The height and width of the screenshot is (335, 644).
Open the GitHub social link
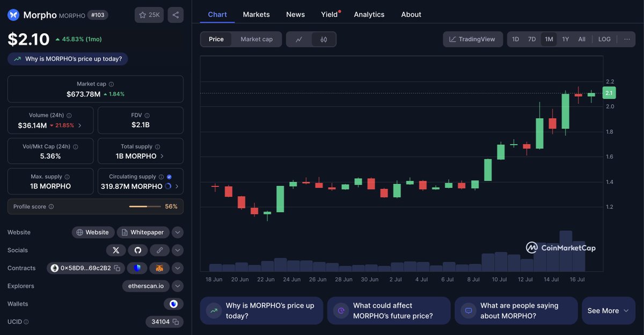pos(137,250)
